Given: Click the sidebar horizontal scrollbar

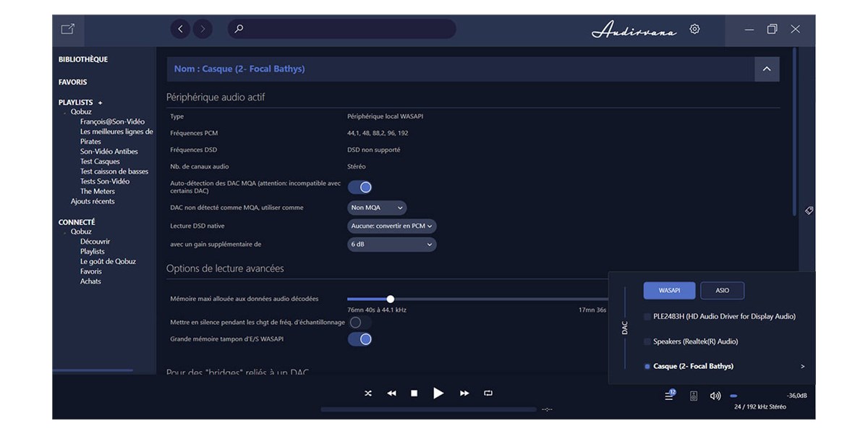Looking at the screenshot, I should tap(93, 370).
